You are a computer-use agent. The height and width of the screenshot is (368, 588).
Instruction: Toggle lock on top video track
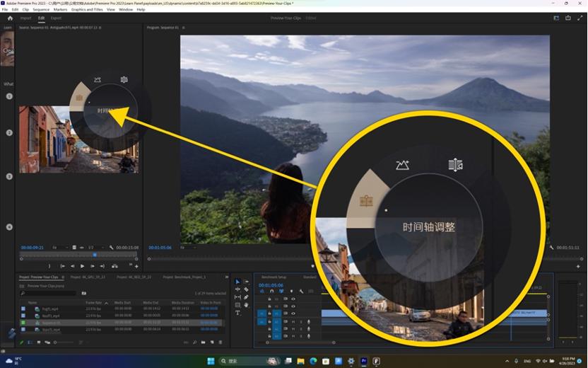(269, 299)
